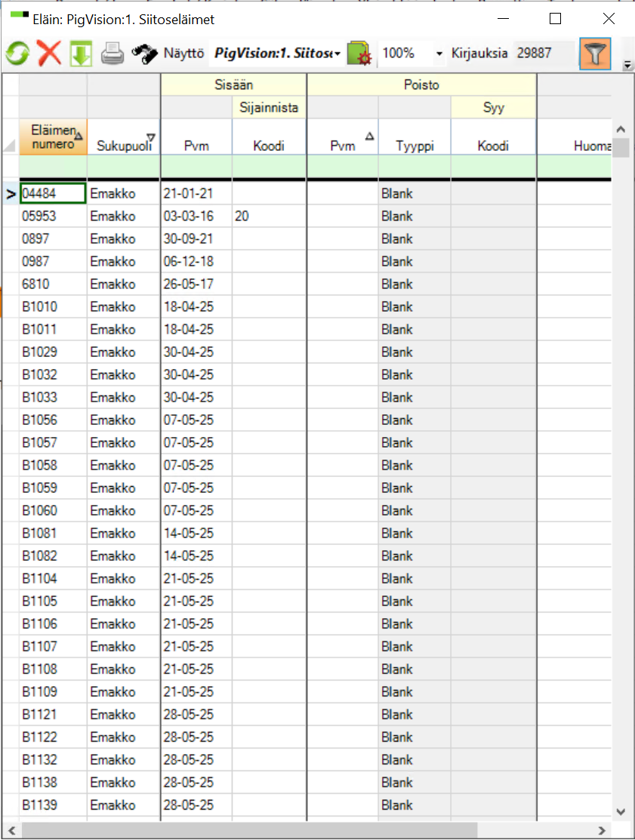
Task: Select animal number cell B1132
Action: point(53,760)
